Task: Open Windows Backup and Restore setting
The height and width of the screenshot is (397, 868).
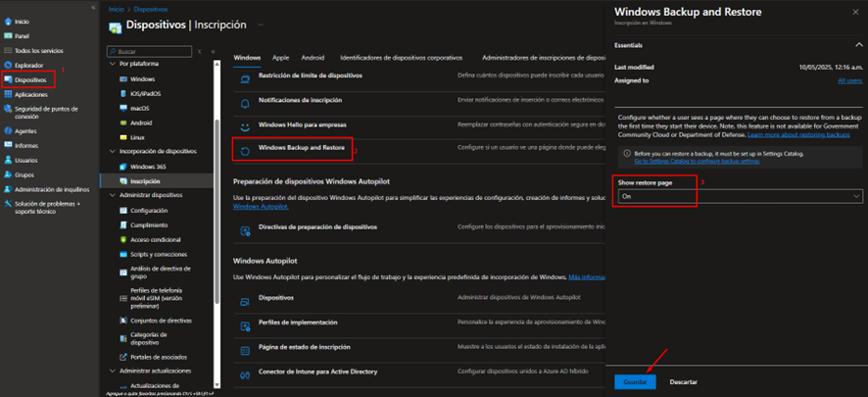Action: tap(301, 147)
